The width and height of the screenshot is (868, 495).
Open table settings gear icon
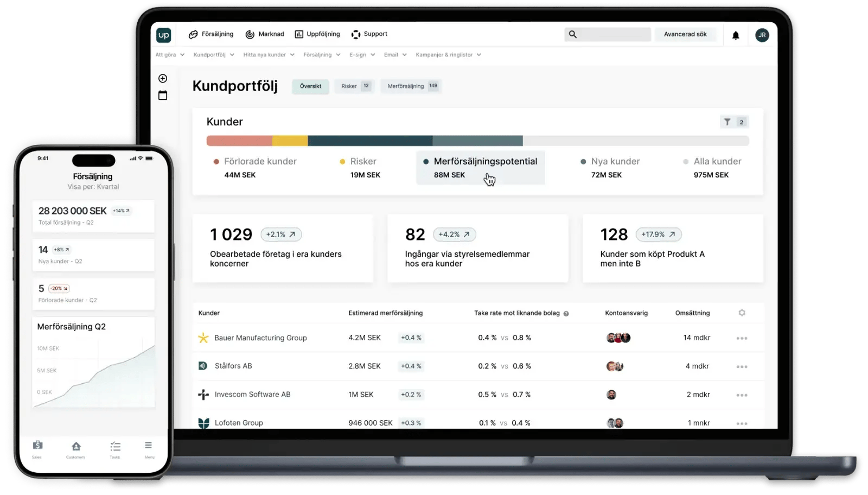(x=742, y=313)
